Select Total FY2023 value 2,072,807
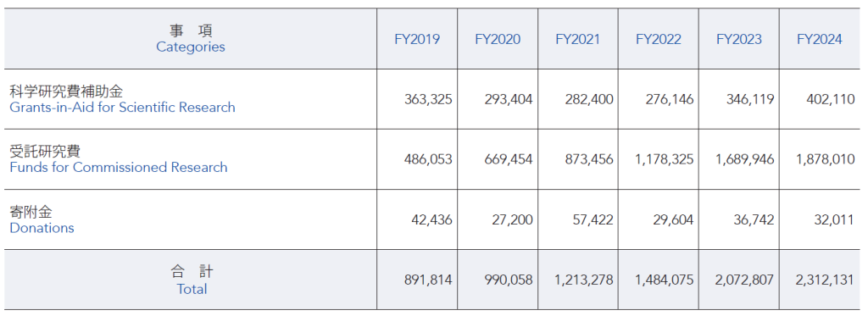 click(x=744, y=280)
